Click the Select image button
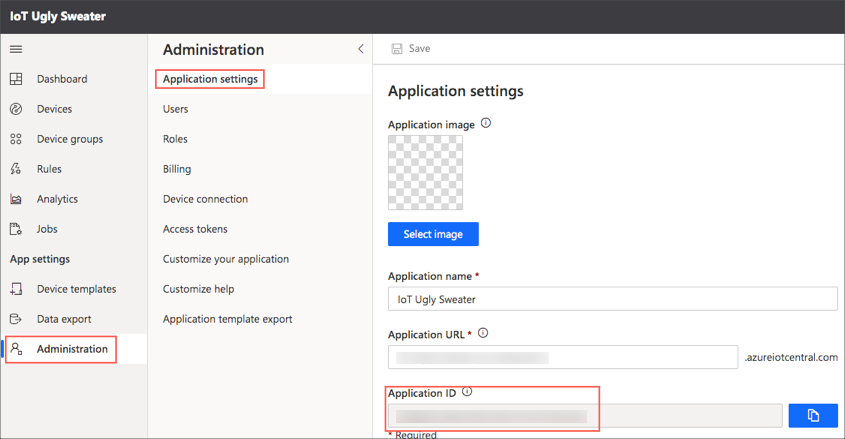The height and width of the screenshot is (439, 845). click(433, 234)
